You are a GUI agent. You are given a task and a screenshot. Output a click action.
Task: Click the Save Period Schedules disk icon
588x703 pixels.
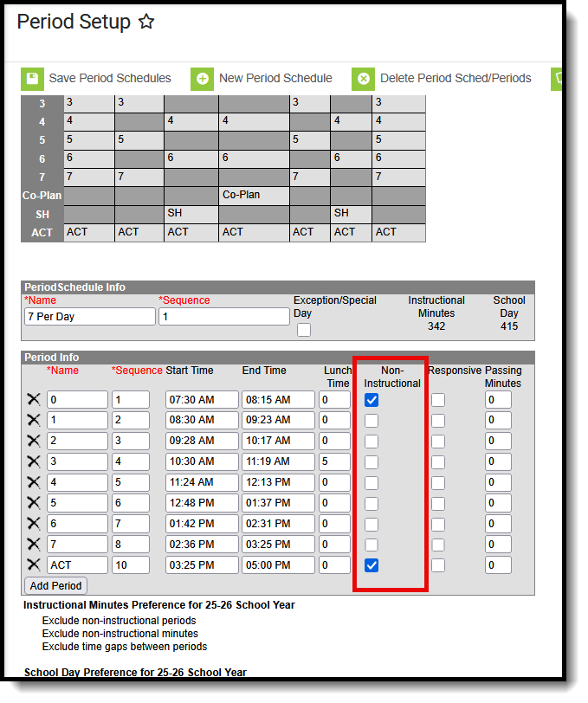[32, 79]
